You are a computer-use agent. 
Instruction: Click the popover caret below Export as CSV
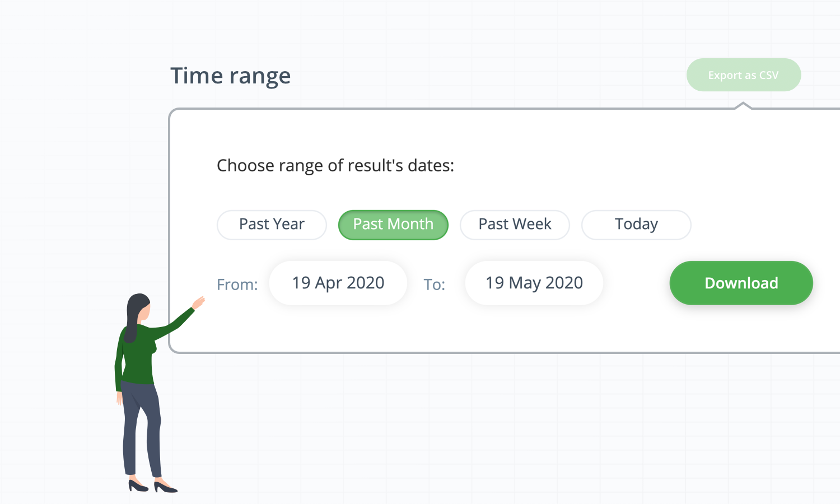743,105
